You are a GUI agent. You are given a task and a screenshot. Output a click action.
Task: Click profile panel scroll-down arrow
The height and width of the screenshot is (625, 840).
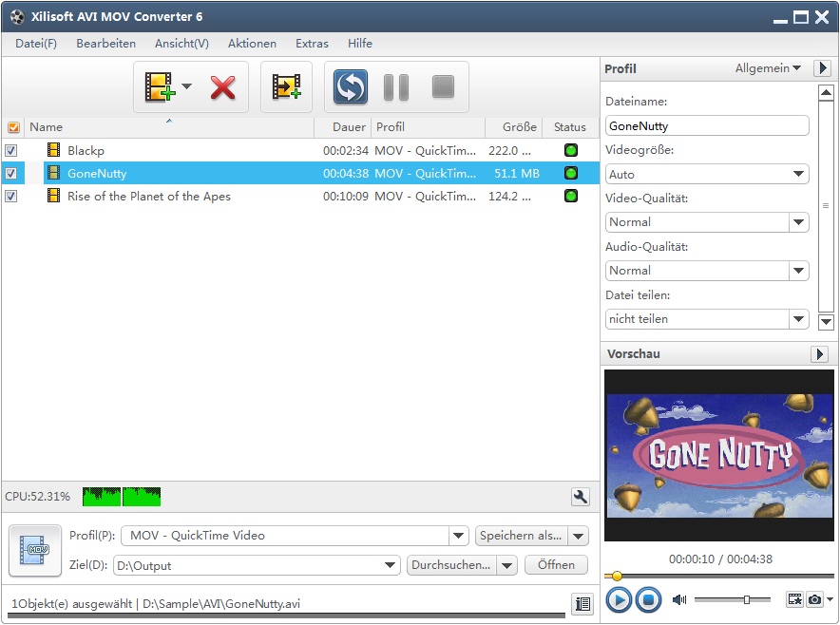click(826, 321)
